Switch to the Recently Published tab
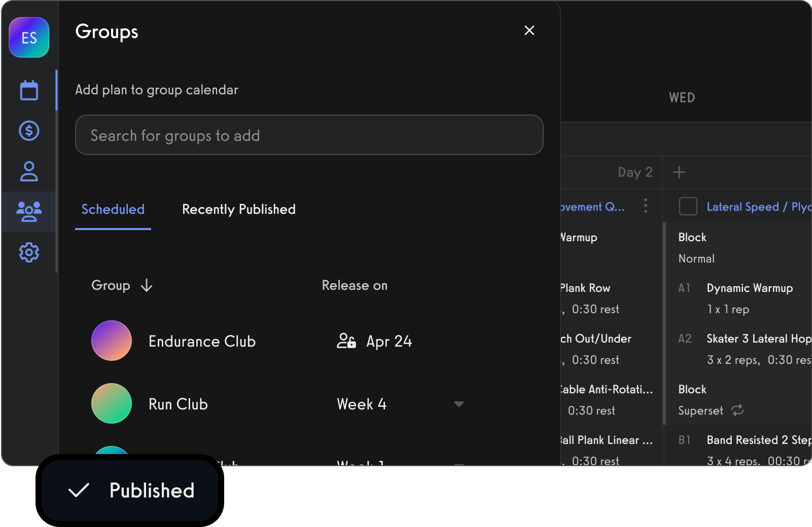Screen dimensions: 812x527 pyautogui.click(x=238, y=209)
